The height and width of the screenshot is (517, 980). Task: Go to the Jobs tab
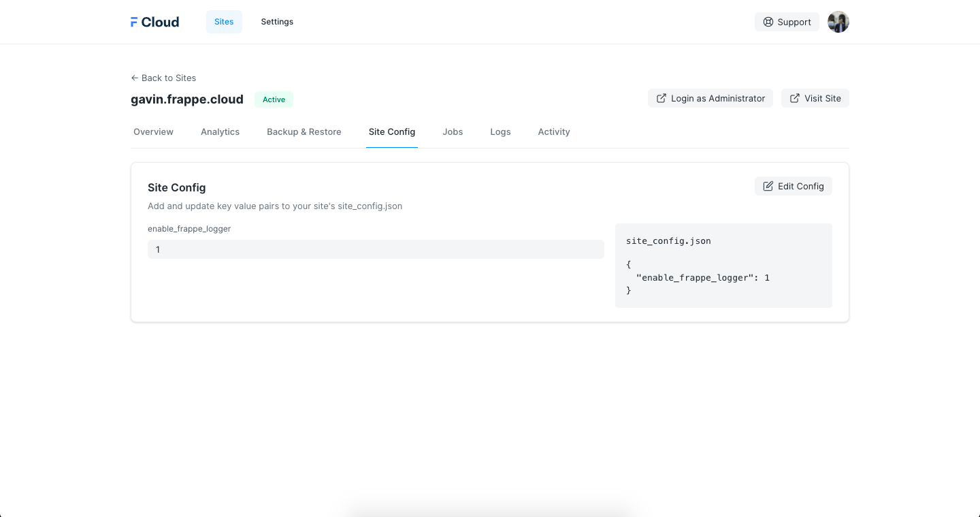(x=453, y=131)
